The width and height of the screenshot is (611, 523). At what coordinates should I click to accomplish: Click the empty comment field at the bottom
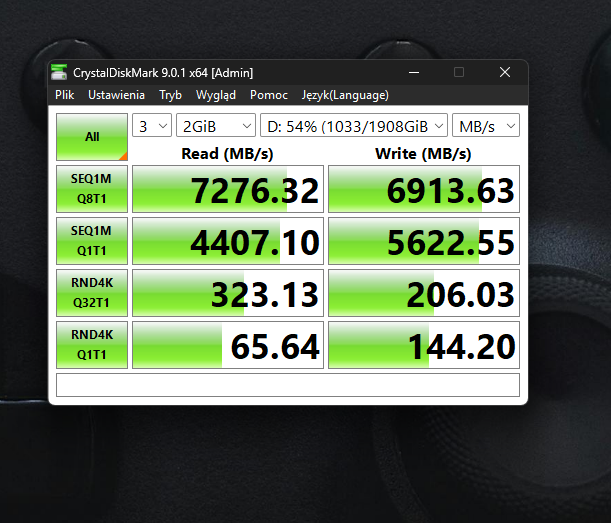tap(288, 385)
